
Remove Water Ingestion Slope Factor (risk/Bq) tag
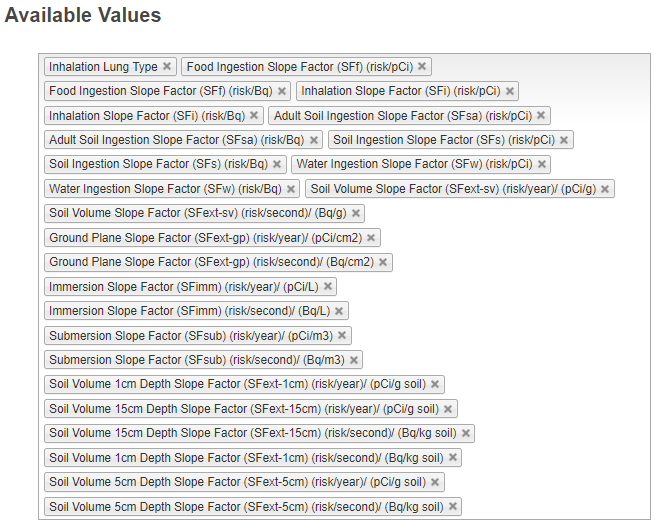(291, 189)
